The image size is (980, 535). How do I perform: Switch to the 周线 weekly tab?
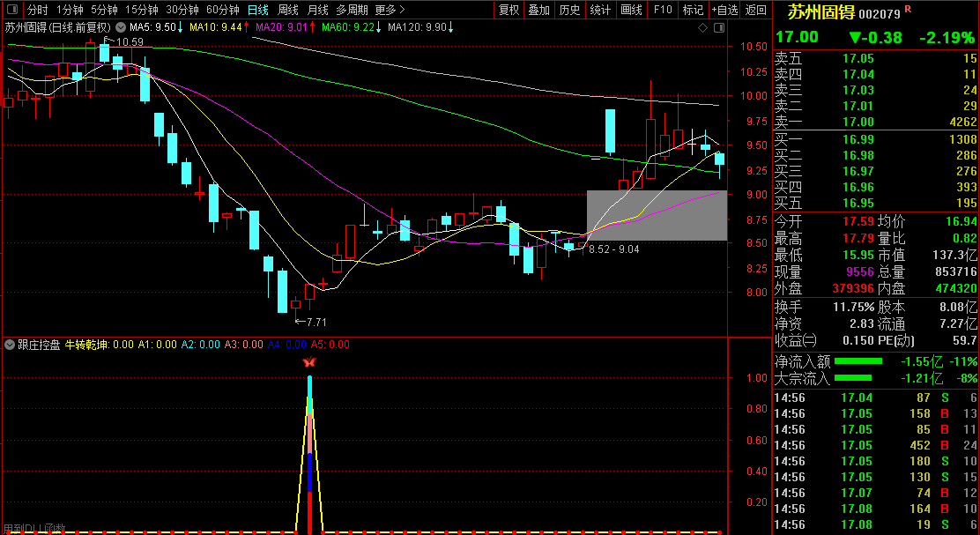[288, 10]
